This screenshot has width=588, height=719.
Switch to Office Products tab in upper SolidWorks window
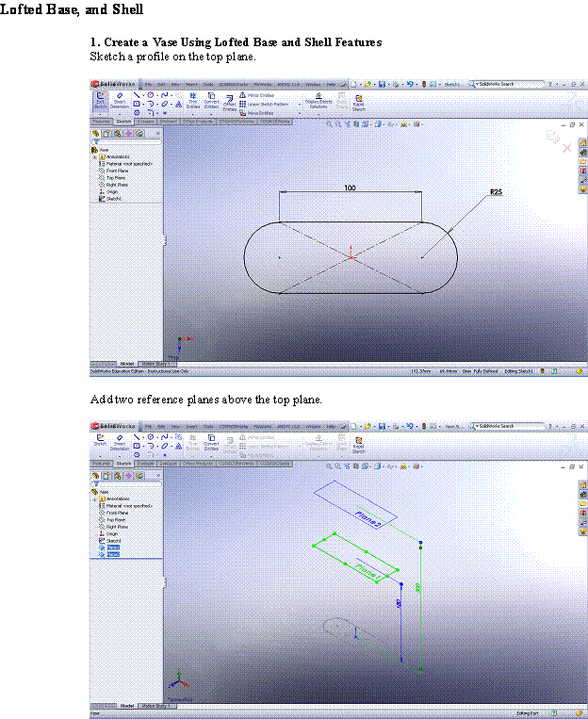tap(198, 122)
